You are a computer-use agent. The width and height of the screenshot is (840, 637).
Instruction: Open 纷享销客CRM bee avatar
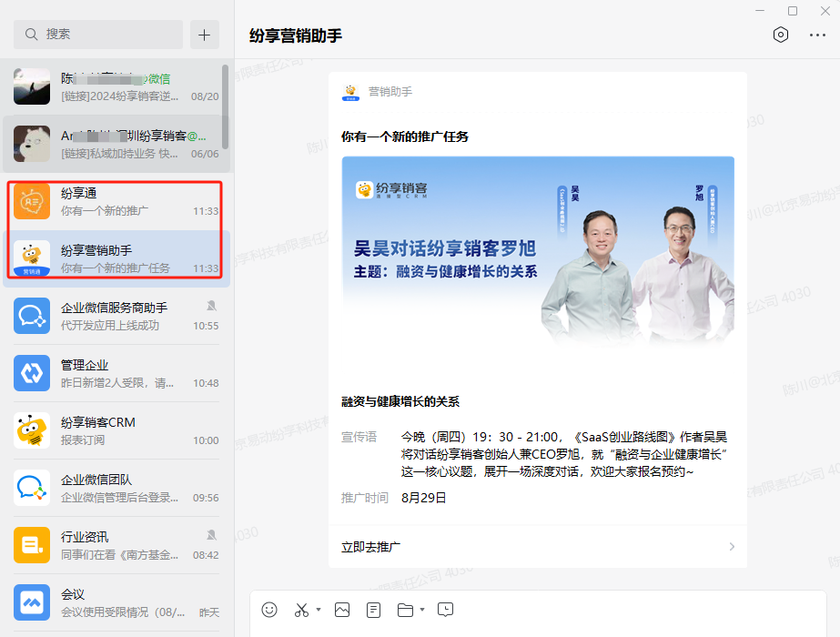click(x=32, y=430)
